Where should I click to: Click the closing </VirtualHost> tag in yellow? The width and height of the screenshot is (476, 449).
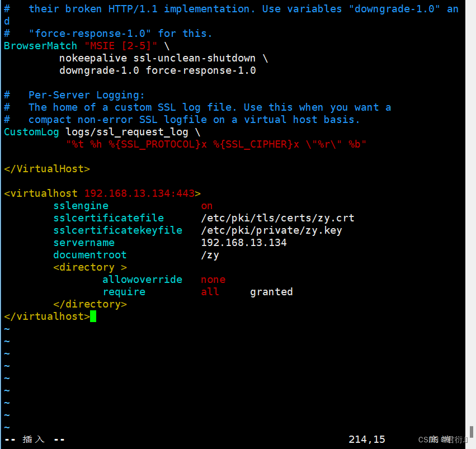click(x=47, y=169)
